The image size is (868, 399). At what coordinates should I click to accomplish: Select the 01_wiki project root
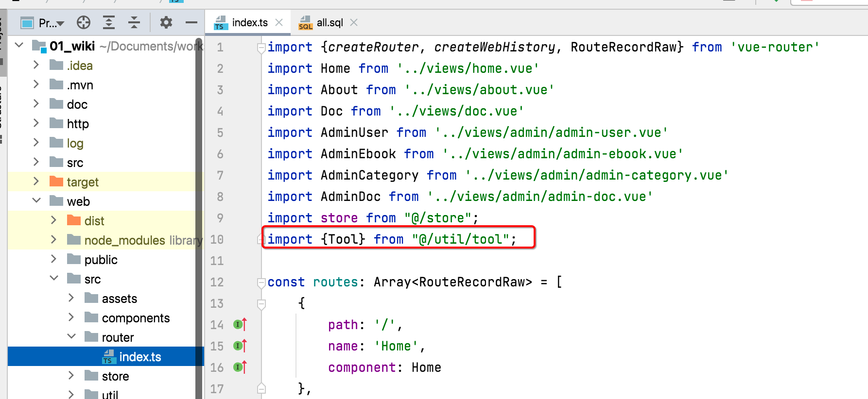point(102,46)
